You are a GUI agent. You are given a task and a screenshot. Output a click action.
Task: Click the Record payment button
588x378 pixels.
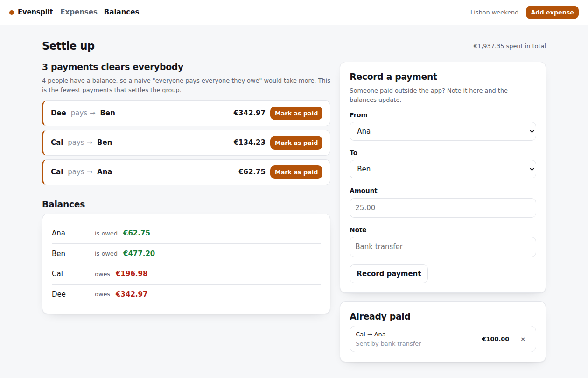tap(389, 274)
